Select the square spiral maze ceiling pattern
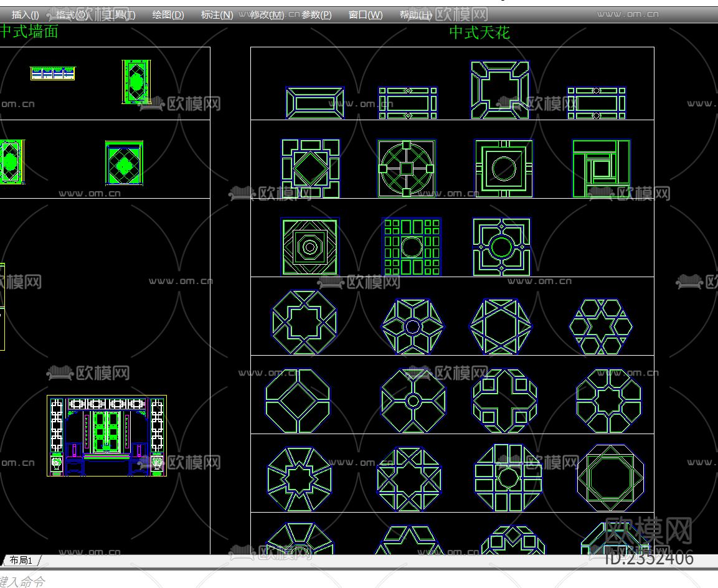Screen dimensions: 718x588 coord(601,169)
